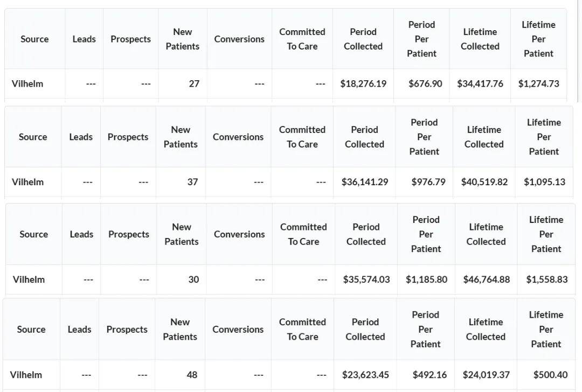Image resolution: width=582 pixels, height=392 pixels.
Task: Click the $34,417.76 Lifetime Collected amount
Action: (x=480, y=84)
